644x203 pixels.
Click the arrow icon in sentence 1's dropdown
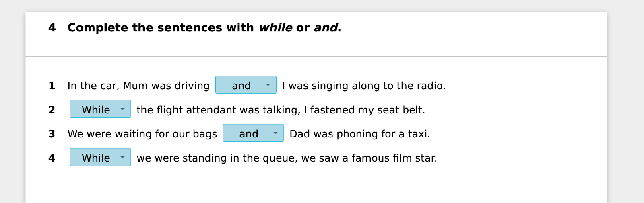coord(268,85)
